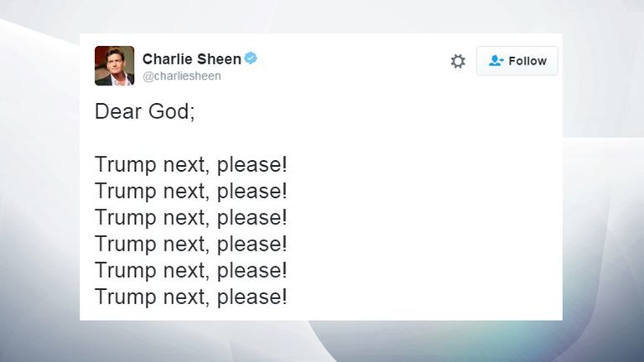This screenshot has height=362, width=644.
Task: Open Charlie Sheen's profile photo
Action: 114,65
